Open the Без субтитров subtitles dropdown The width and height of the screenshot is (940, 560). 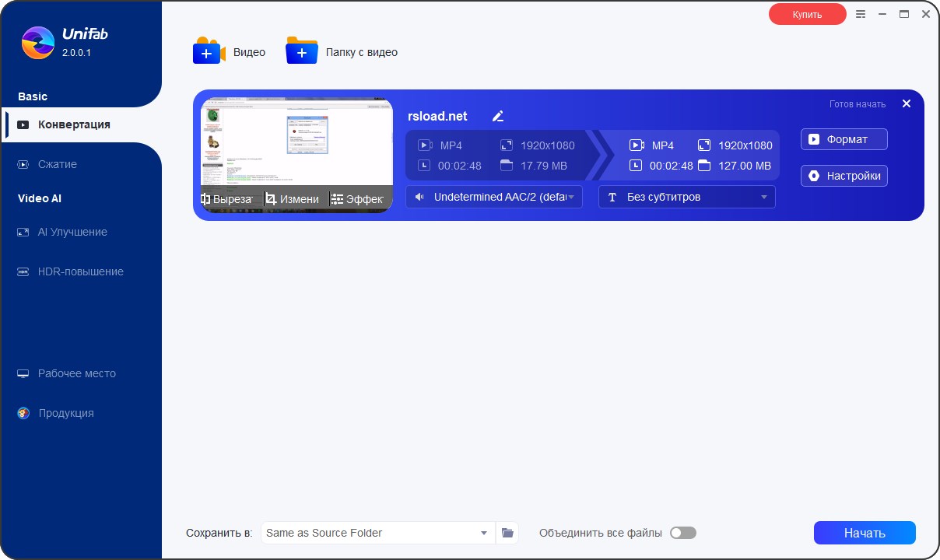pyautogui.click(x=686, y=197)
